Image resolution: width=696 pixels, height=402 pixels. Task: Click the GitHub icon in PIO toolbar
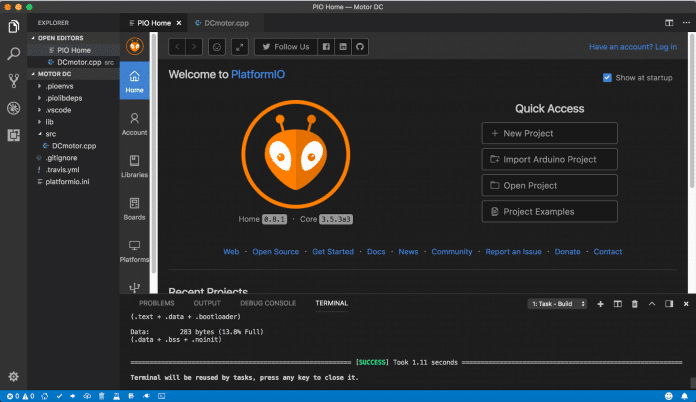click(x=360, y=46)
